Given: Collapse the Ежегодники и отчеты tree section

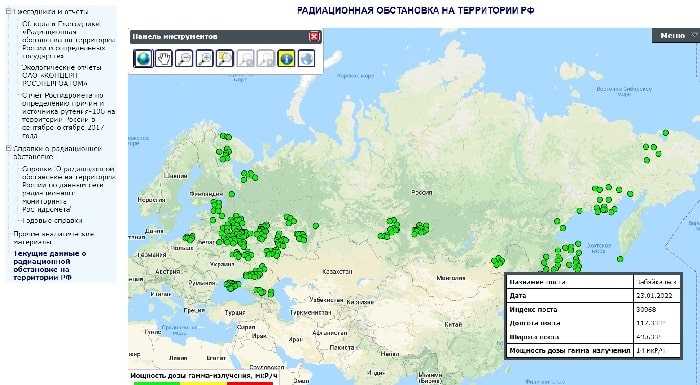Looking at the screenshot, I should pyautogui.click(x=8, y=12).
